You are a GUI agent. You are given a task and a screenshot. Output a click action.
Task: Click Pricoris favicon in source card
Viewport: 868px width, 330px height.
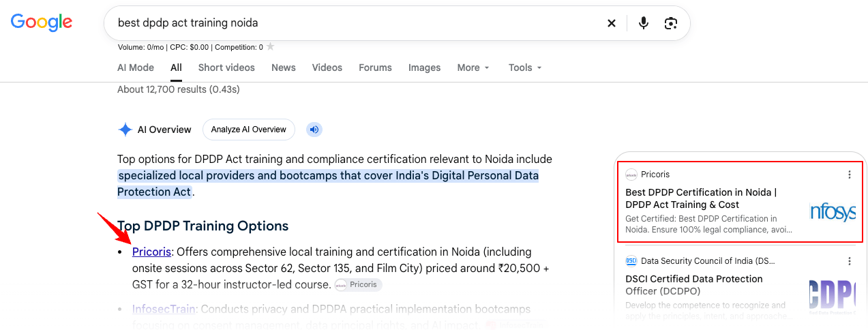click(x=631, y=175)
